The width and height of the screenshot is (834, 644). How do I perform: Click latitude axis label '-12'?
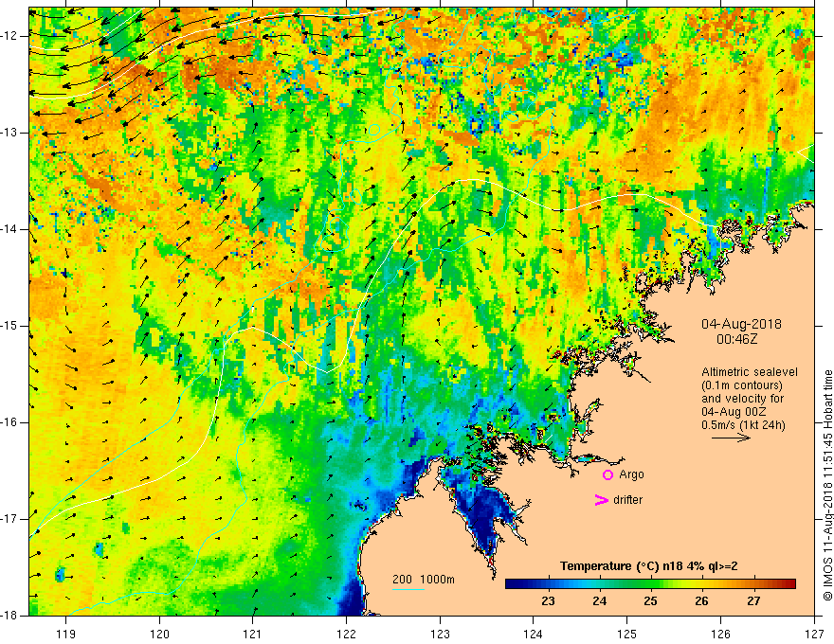pos(10,36)
